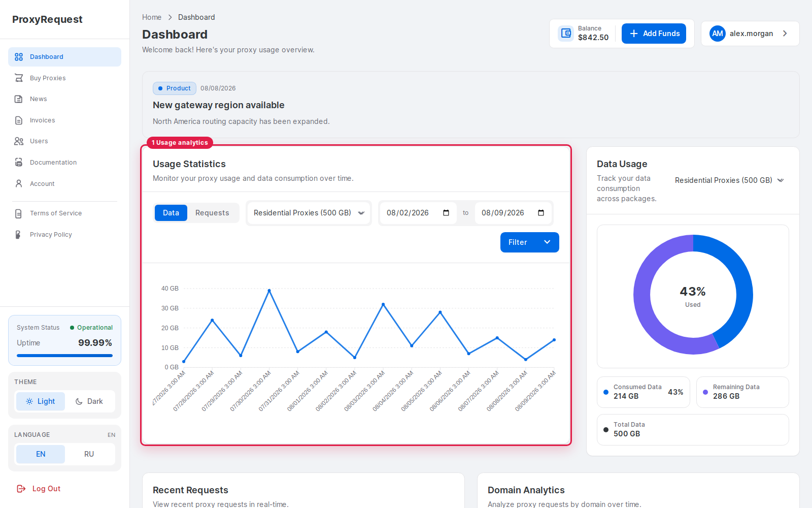Go to Home breadcrumb link

click(x=152, y=17)
